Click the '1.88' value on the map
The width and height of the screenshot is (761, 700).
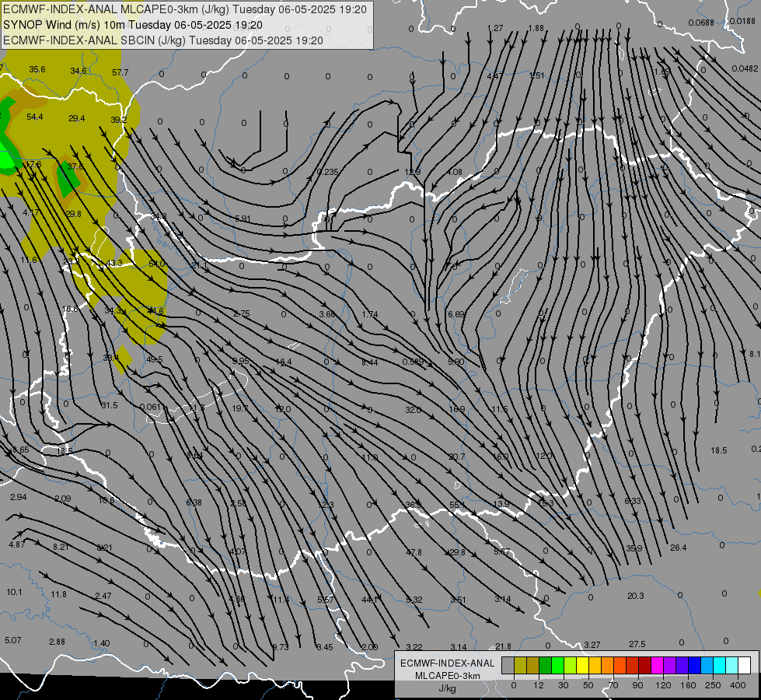pos(536,28)
